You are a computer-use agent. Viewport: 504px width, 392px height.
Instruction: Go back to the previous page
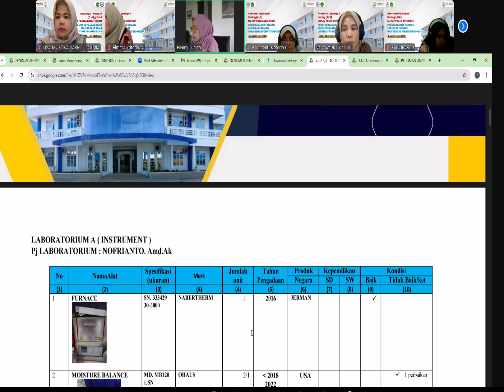[2, 75]
